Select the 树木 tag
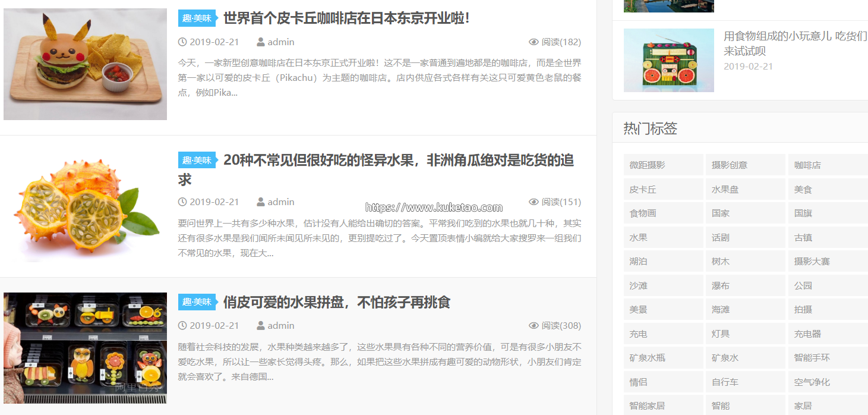Screen dimensions: 868x415 [746, 262]
